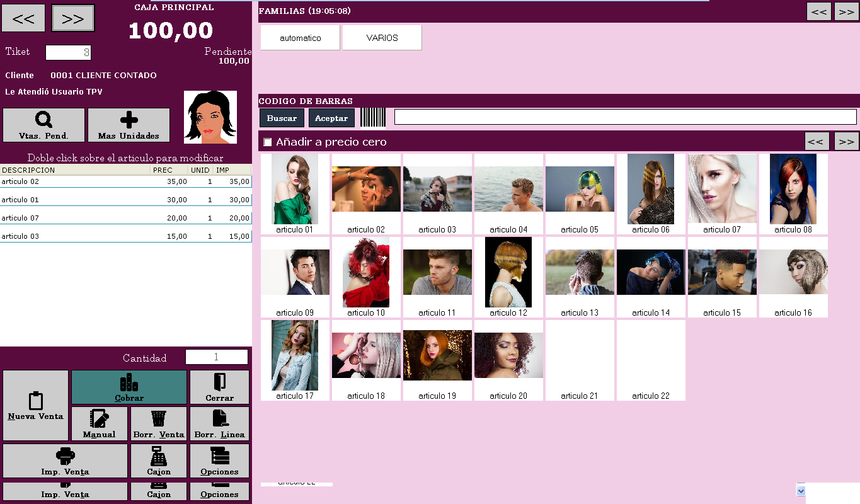Add articulo 14 thumbnail
The image size is (860, 504).
pos(651,277)
